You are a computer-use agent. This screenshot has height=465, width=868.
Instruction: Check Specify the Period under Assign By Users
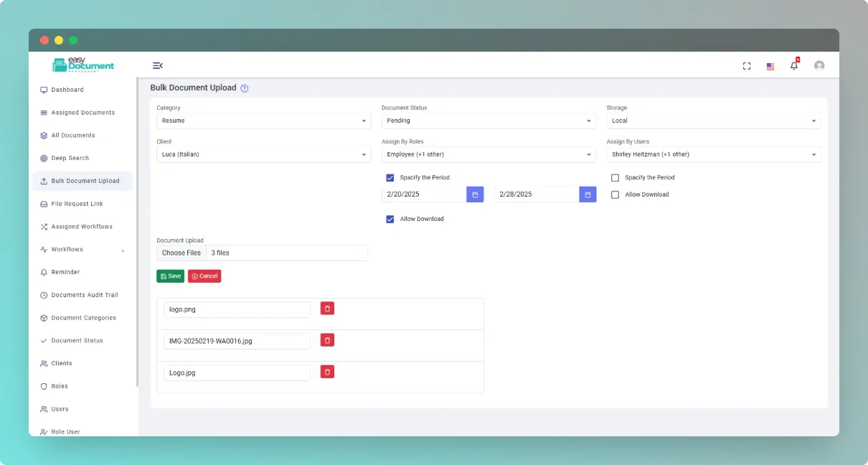coord(615,177)
